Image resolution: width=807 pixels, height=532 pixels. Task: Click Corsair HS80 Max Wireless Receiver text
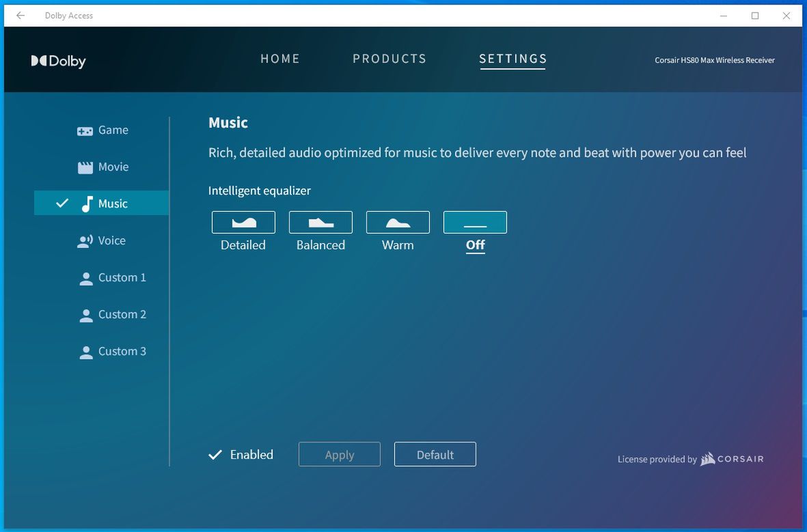point(714,60)
